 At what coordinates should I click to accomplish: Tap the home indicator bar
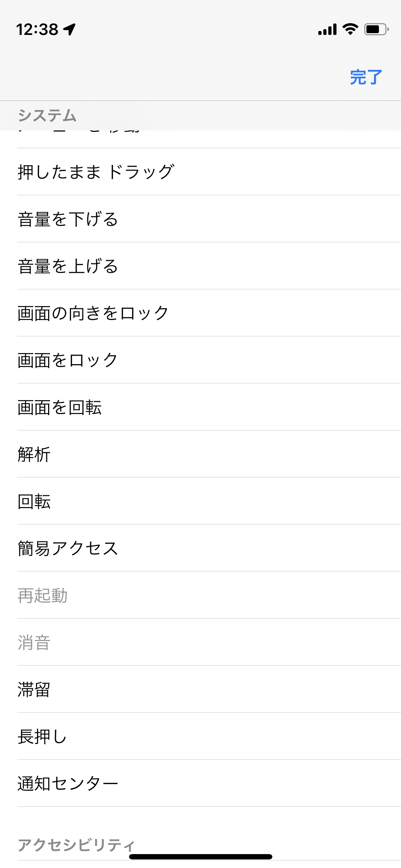pos(201,857)
